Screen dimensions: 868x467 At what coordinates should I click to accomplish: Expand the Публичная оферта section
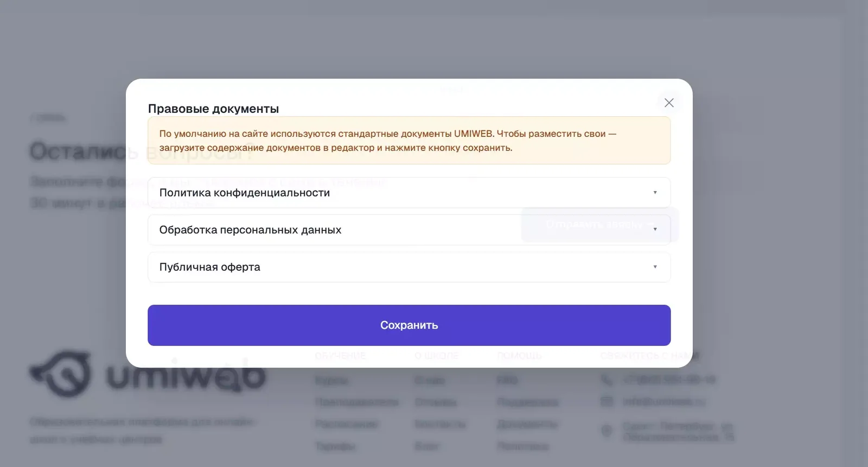[409, 267]
